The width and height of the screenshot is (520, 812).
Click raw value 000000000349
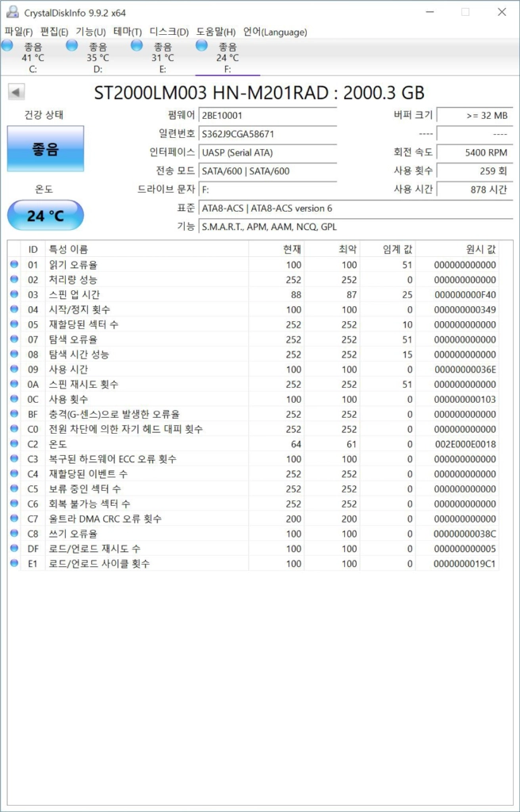coord(465,310)
